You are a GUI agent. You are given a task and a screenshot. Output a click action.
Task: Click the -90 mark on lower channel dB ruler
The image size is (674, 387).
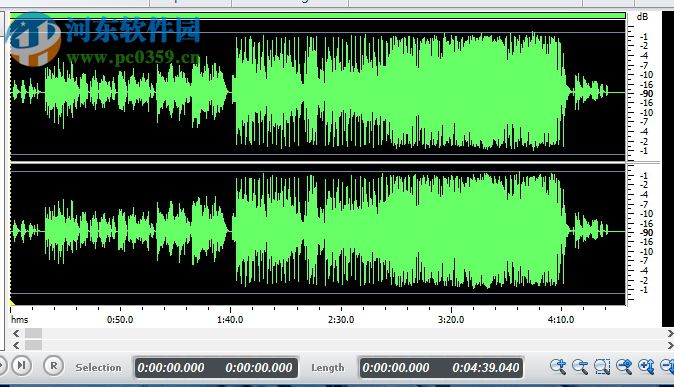coord(646,233)
